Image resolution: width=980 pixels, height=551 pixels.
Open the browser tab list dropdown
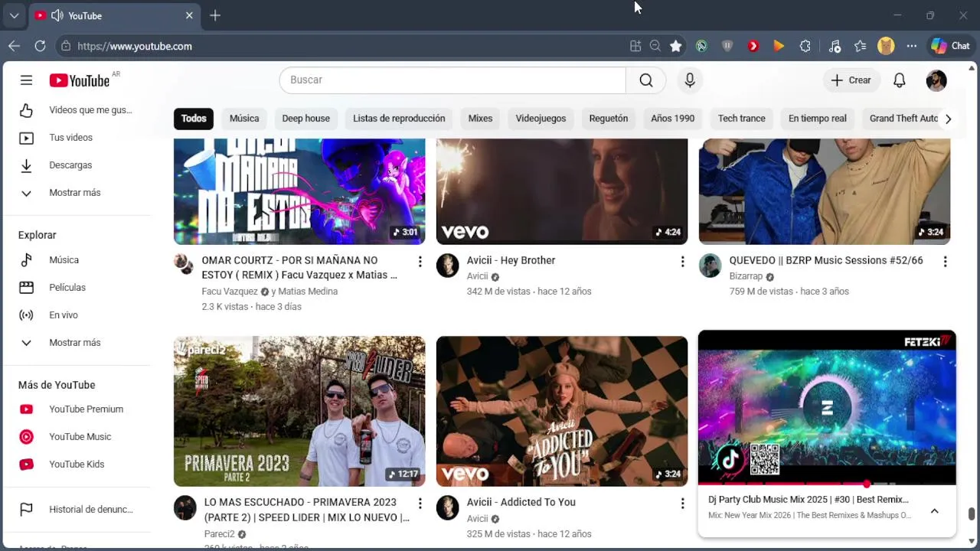point(14,15)
